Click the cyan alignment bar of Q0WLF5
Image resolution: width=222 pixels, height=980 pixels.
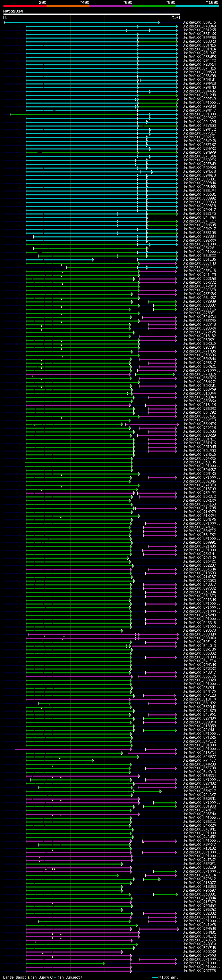pos(82,23)
